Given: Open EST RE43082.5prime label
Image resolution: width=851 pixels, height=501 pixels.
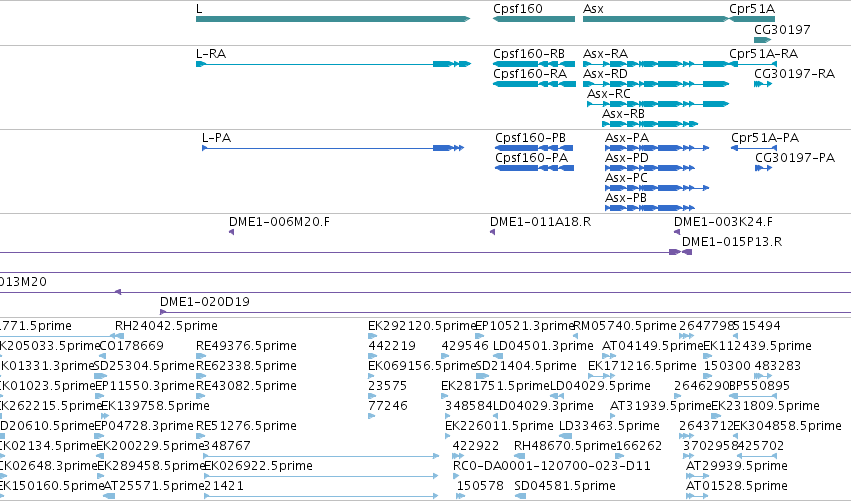Looking at the screenshot, I should pos(246,386).
